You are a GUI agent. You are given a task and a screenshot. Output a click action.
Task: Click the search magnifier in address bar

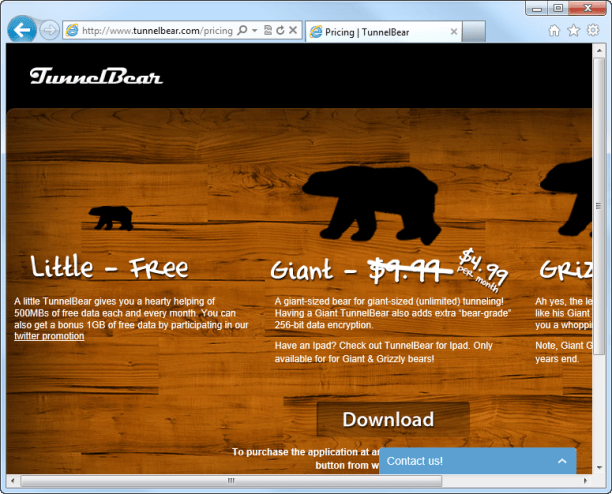tap(242, 30)
